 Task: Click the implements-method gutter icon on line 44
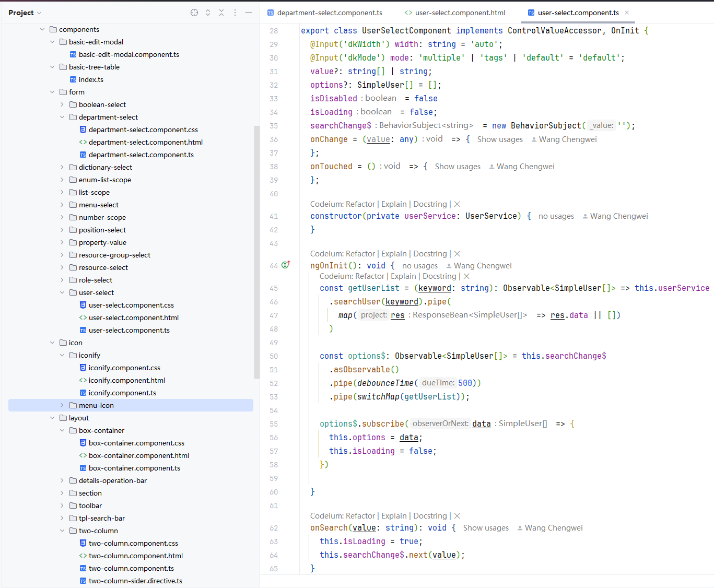pos(286,265)
